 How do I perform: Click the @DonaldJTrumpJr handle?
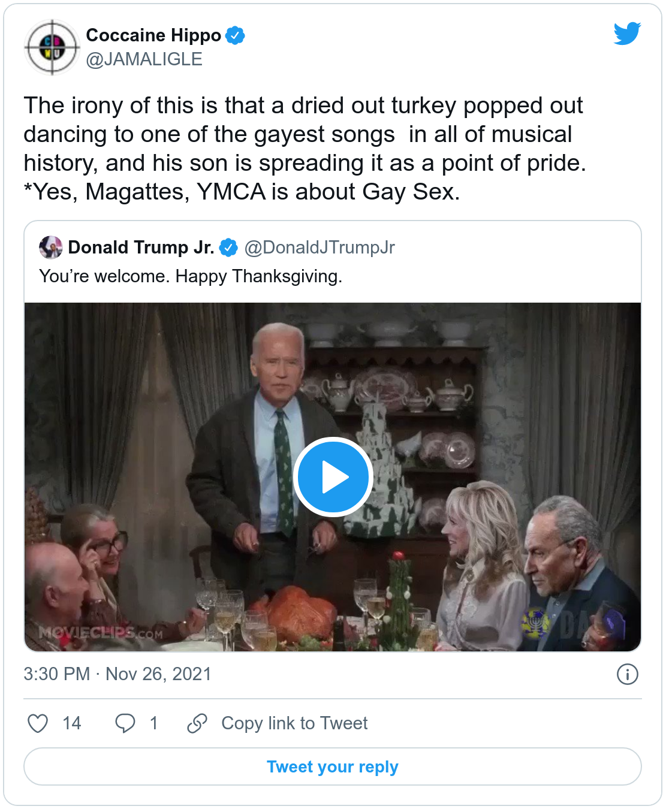320,247
